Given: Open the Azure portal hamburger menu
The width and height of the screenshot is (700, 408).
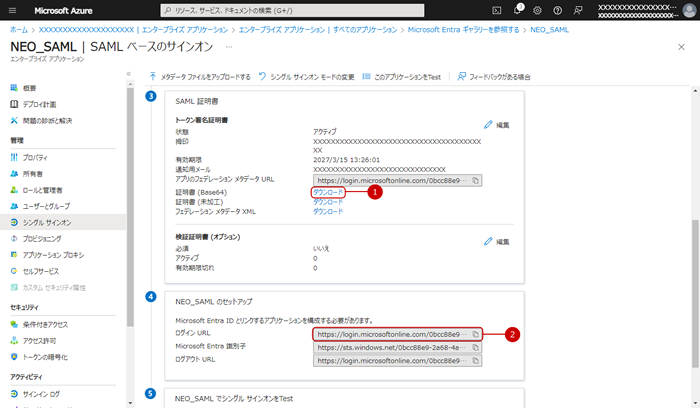Looking at the screenshot, I should tap(12, 10).
